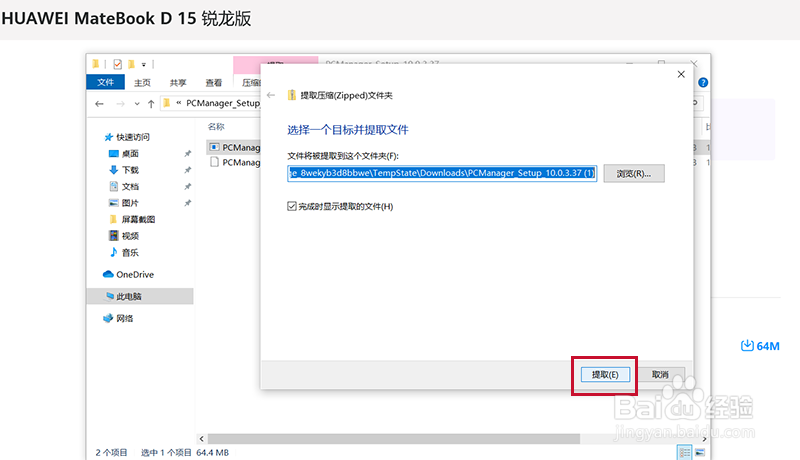
Task: Click the horizontal scrollbar left arrow
Action: [x=202, y=439]
